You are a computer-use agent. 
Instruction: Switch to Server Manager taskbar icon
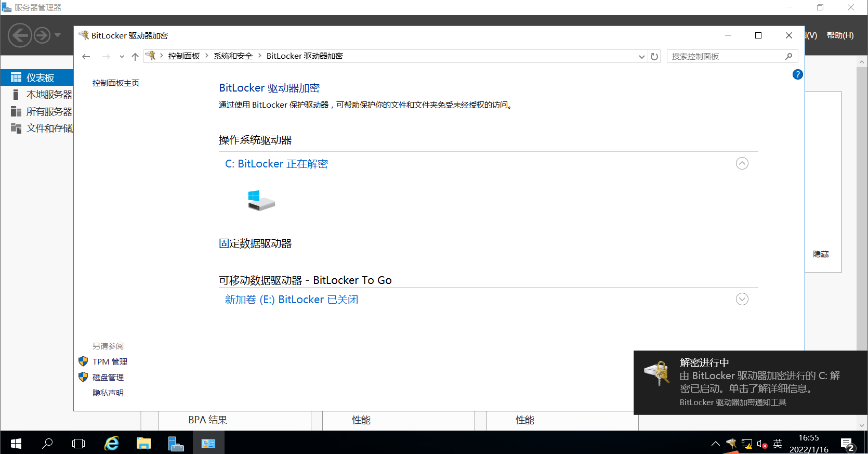(x=176, y=444)
